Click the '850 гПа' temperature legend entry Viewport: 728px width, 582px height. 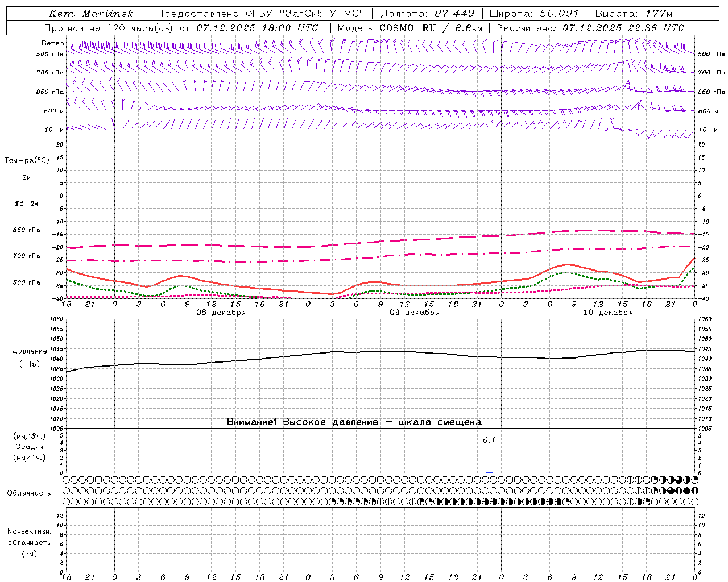pyautogui.click(x=27, y=230)
